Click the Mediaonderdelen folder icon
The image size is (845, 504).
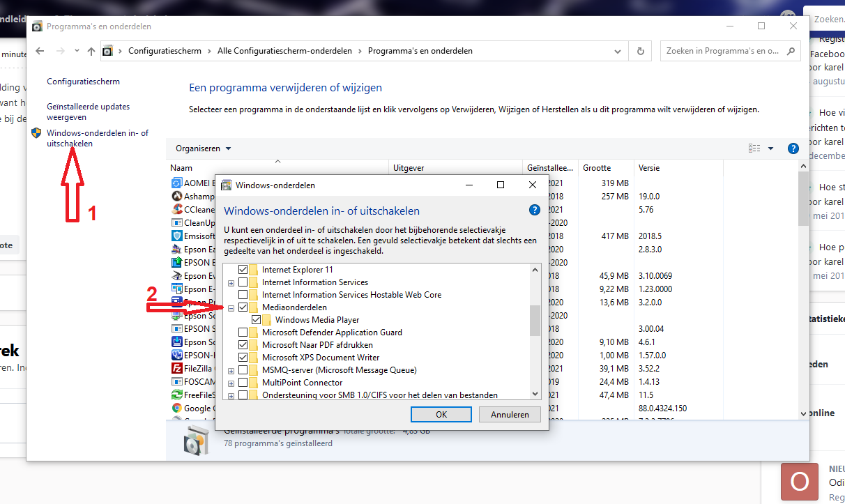coord(254,307)
